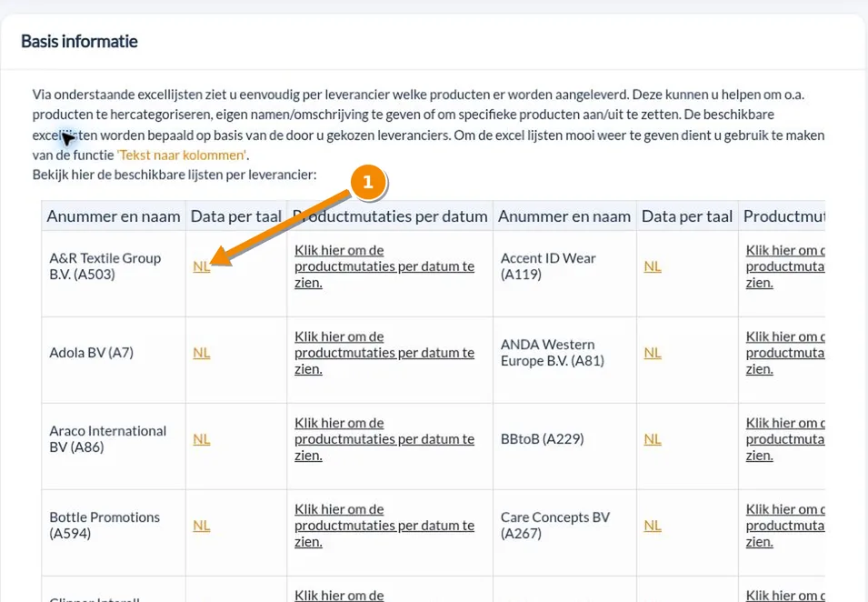Select the 'Bottle Promotions (A594)' cell
The height and width of the screenshot is (602, 868).
click(x=114, y=533)
